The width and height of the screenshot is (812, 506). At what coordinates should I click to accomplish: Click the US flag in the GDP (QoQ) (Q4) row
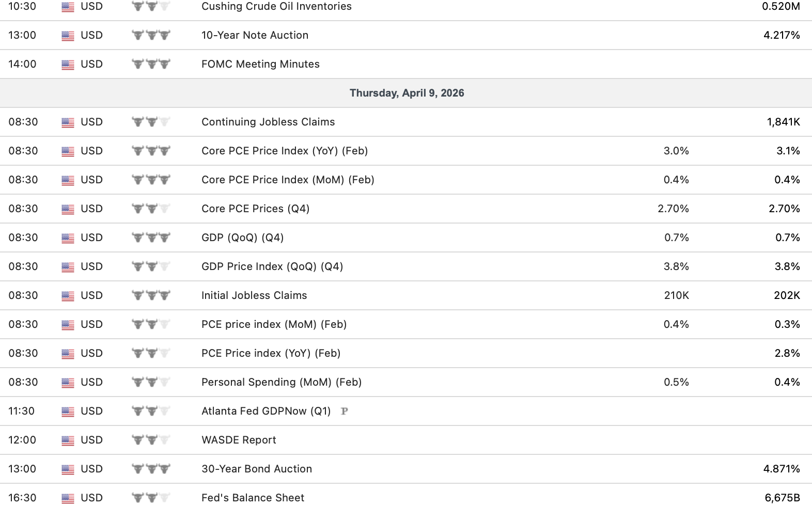tap(68, 238)
